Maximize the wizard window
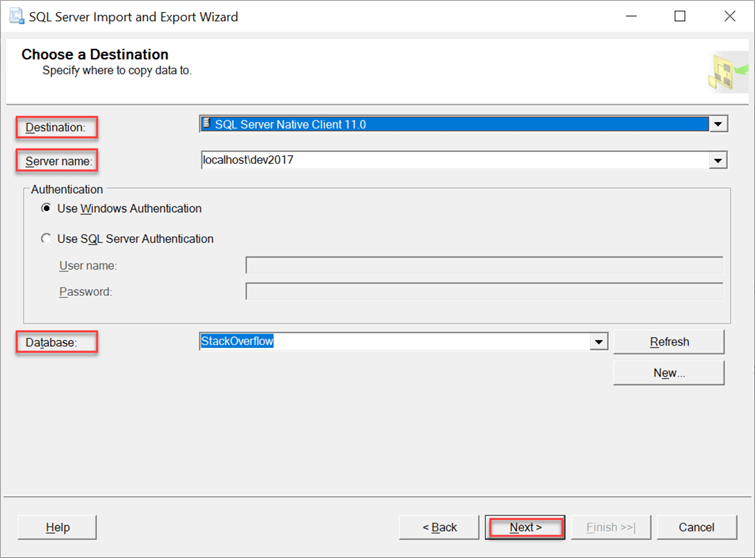This screenshot has height=558, width=755. click(680, 17)
